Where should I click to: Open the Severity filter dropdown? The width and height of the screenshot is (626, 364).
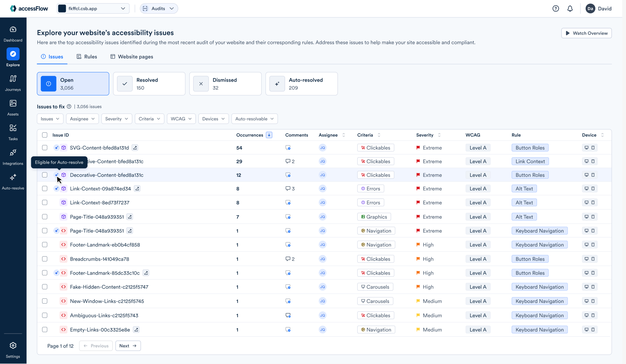tap(116, 119)
